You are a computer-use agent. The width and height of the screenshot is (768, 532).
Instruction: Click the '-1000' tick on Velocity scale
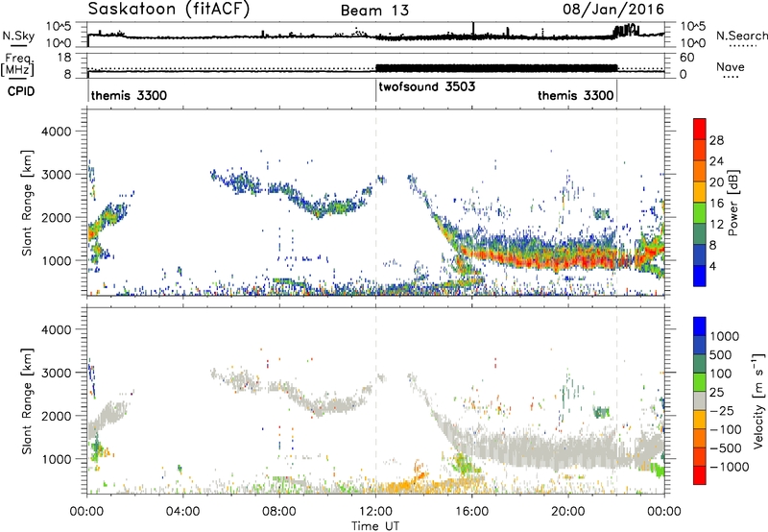tap(730, 467)
